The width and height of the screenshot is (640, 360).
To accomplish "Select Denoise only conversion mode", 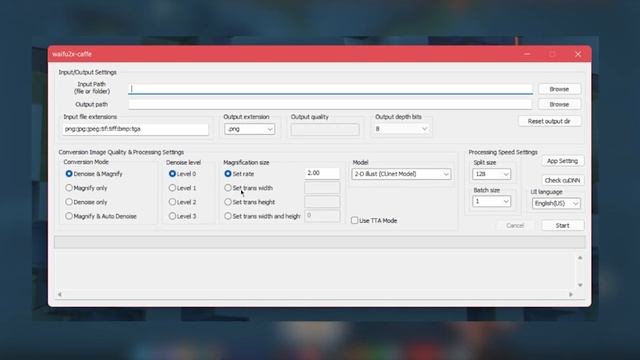I will pyautogui.click(x=86, y=202).
